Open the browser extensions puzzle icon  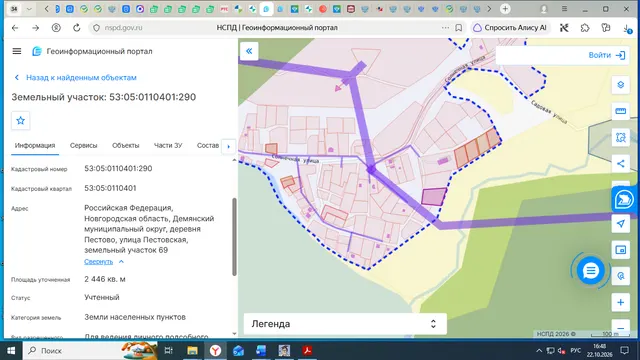point(585,28)
